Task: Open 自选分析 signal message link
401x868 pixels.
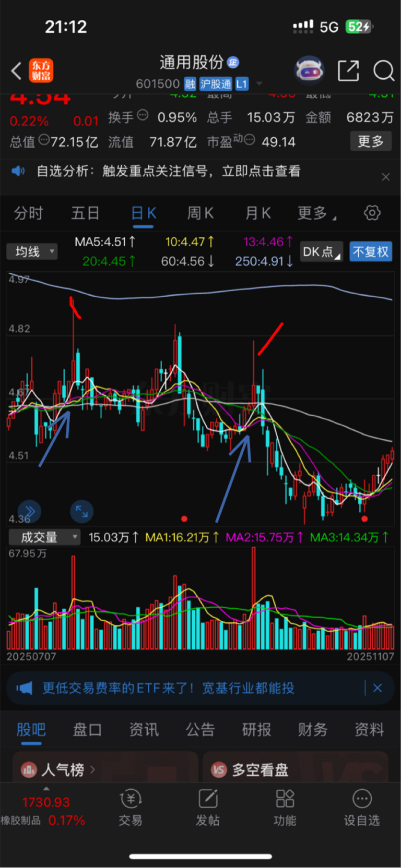Action: [169, 171]
